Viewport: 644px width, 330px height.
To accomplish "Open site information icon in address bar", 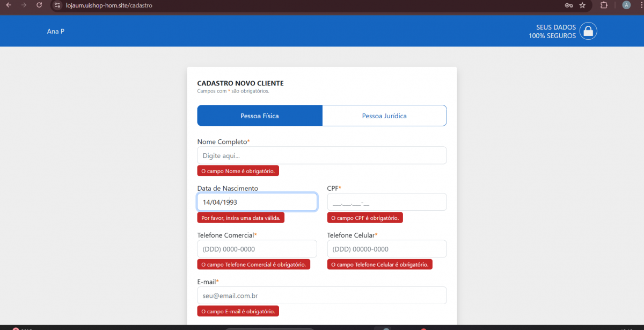I will pos(58,5).
